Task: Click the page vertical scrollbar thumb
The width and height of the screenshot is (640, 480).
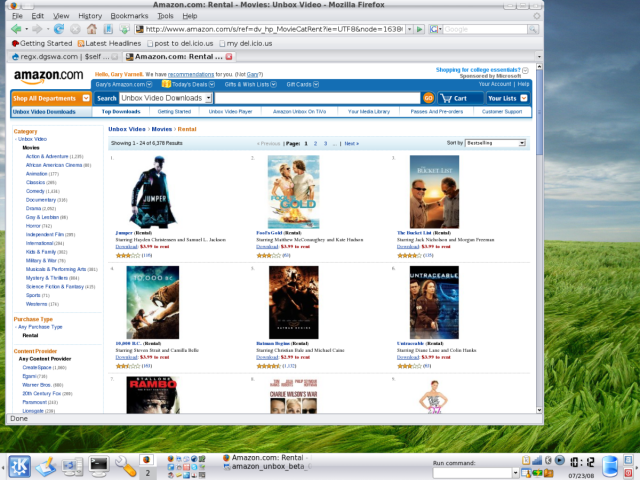Action: (539, 112)
